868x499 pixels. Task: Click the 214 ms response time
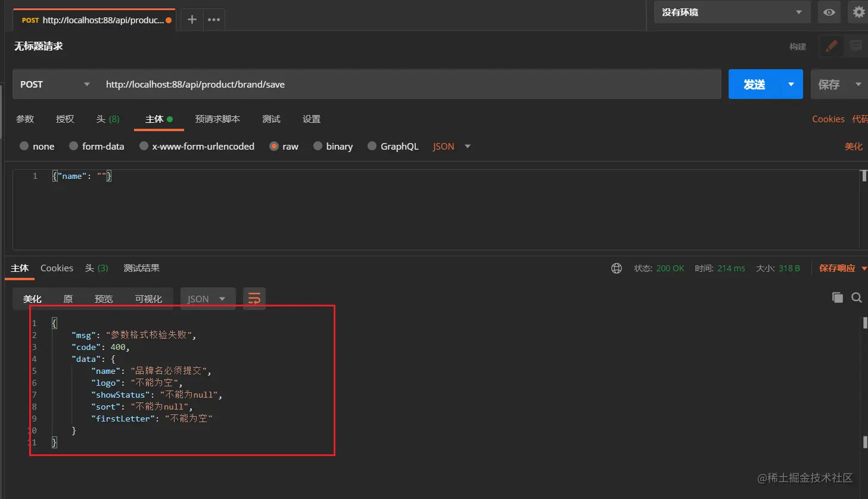click(731, 268)
